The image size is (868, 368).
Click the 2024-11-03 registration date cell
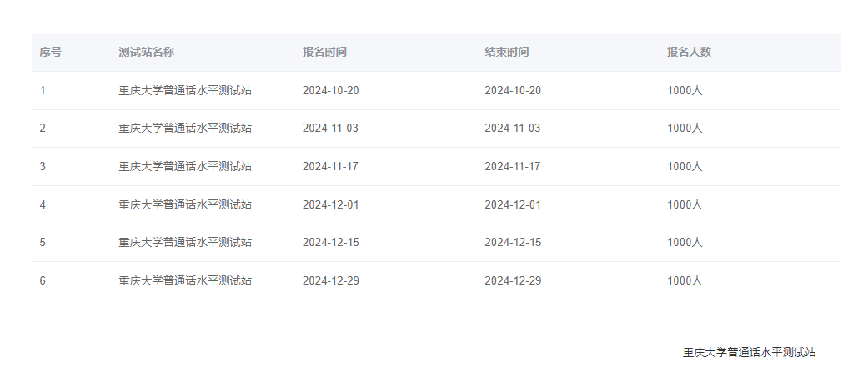tap(330, 128)
